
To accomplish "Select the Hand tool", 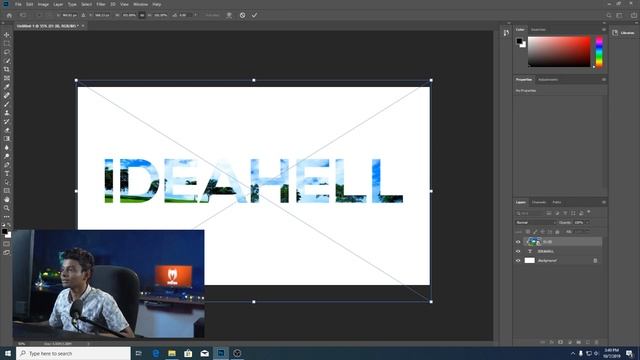I will 7,199.
